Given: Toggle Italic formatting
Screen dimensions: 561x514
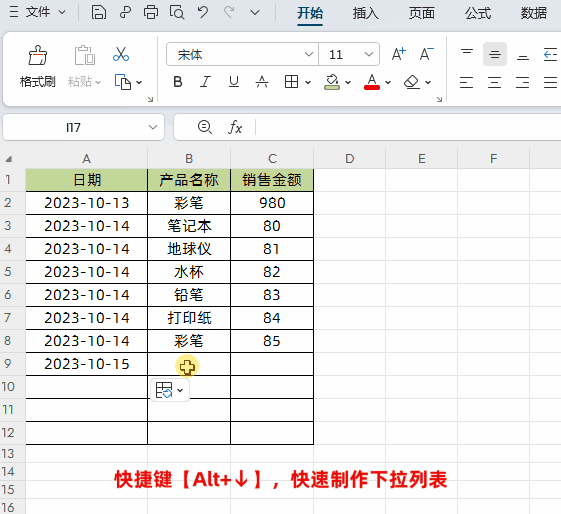Looking at the screenshot, I should point(205,82).
